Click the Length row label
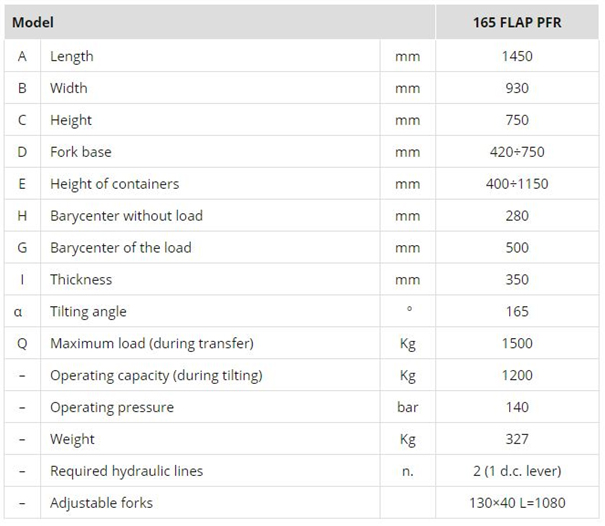 click(72, 56)
